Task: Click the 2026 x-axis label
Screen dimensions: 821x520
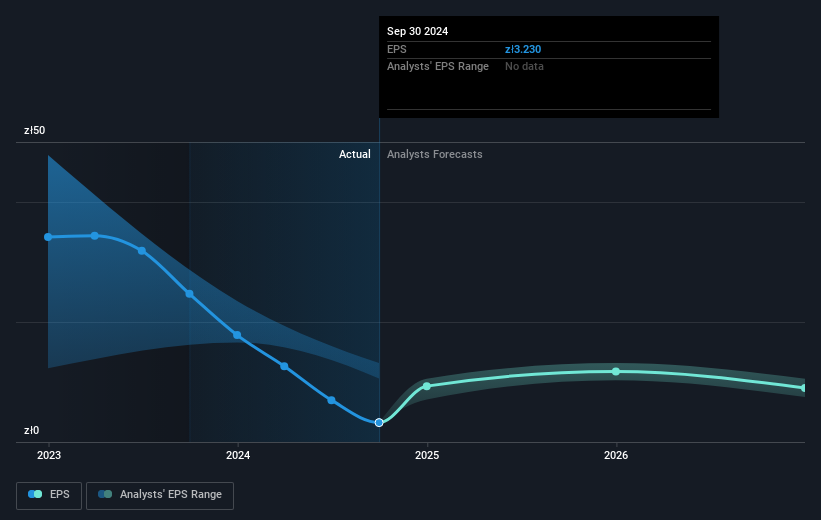Action: (x=616, y=455)
